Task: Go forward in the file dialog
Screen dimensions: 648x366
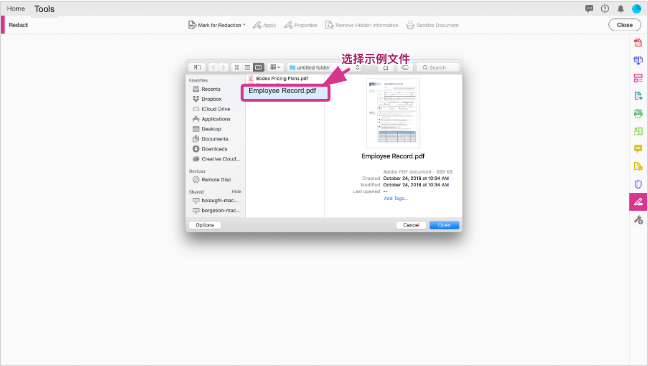Action: 223,67
